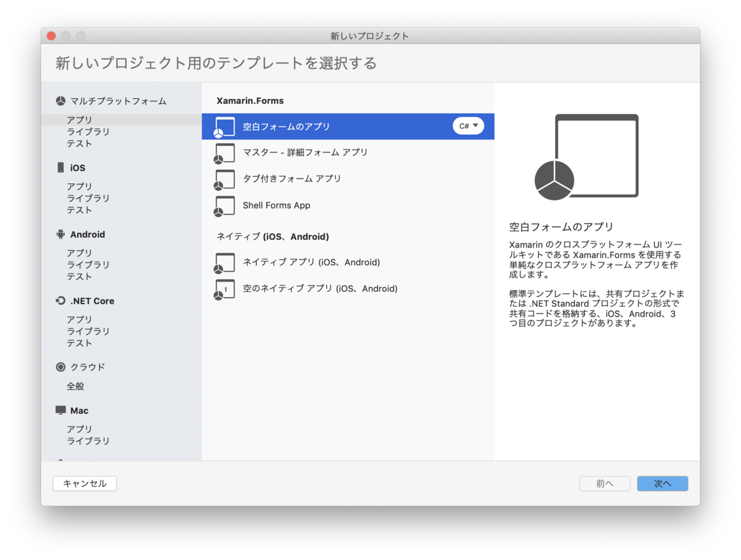The height and width of the screenshot is (560, 741).
Task: Click the Shell Forms App template icon
Action: coord(224,206)
